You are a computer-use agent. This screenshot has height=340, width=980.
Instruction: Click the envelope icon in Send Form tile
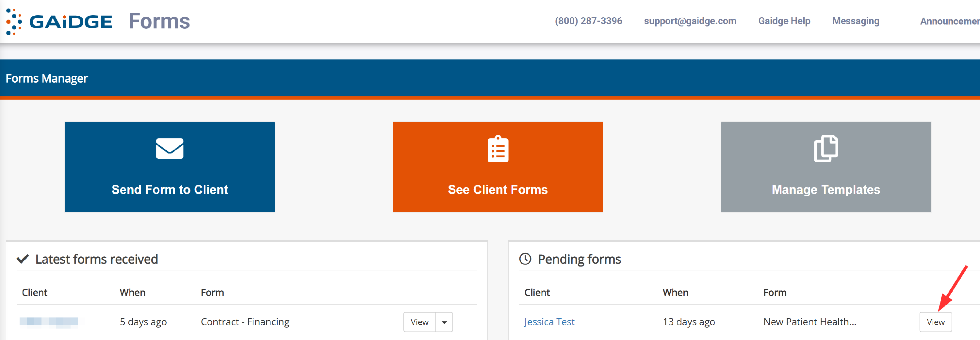click(170, 148)
